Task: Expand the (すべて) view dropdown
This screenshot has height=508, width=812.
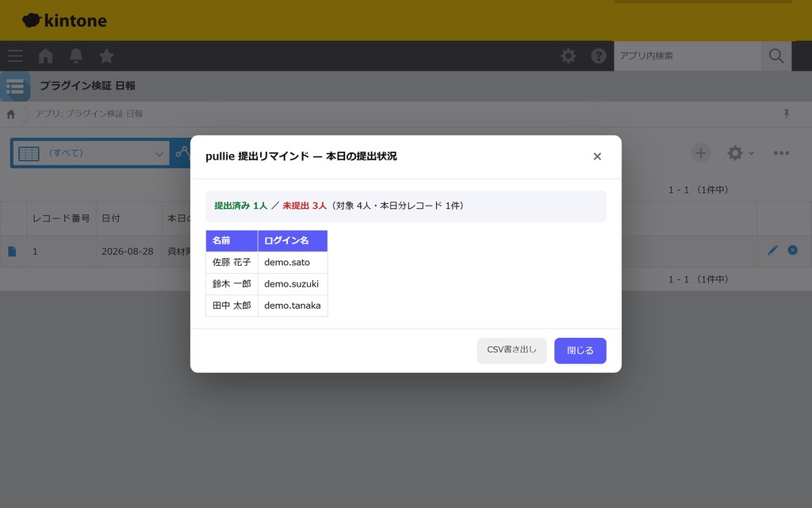Action: click(90, 153)
